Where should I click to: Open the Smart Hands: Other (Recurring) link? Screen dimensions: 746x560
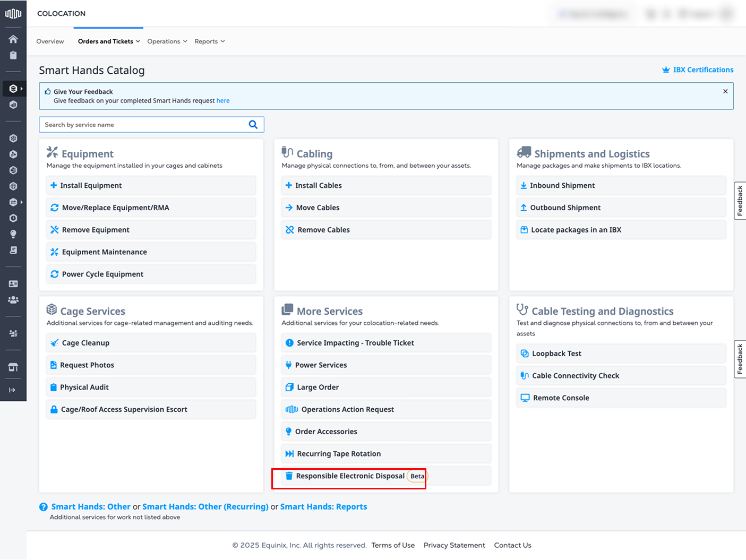205,507
